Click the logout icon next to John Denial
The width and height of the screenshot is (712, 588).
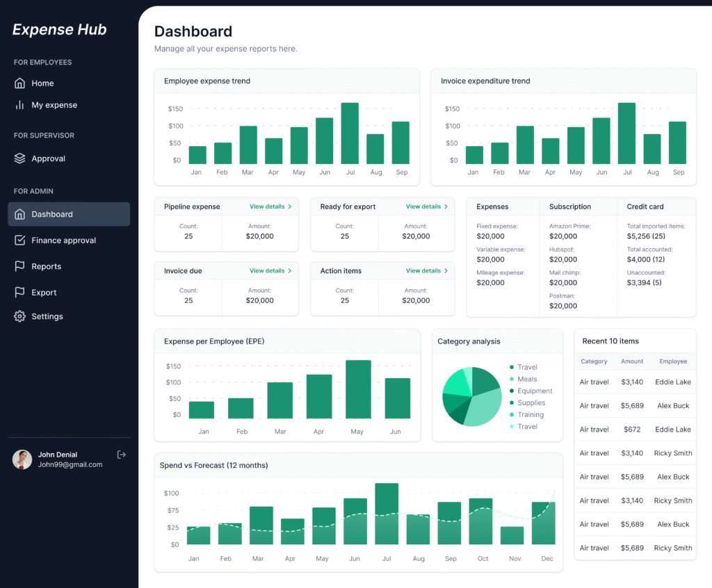(x=122, y=455)
